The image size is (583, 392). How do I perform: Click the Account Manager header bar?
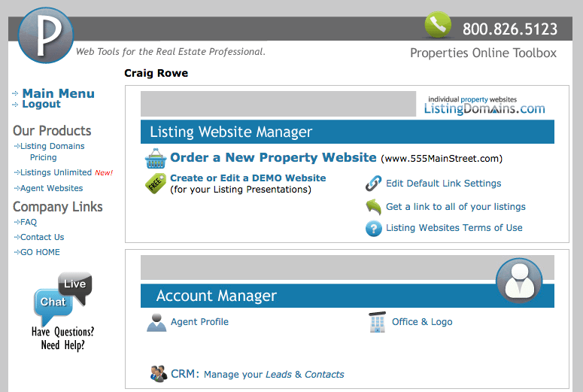pos(348,296)
